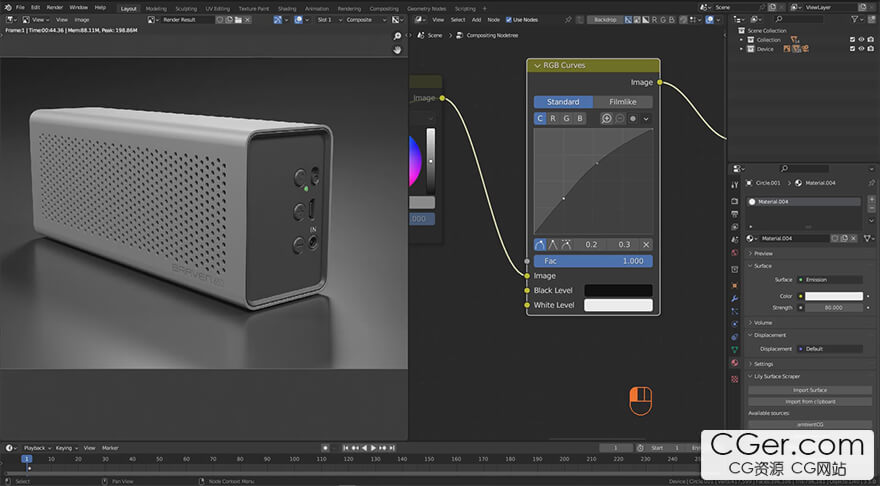The height and width of the screenshot is (486, 880).
Task: Unlink Material.004 with the X button
Action: (x=854, y=239)
